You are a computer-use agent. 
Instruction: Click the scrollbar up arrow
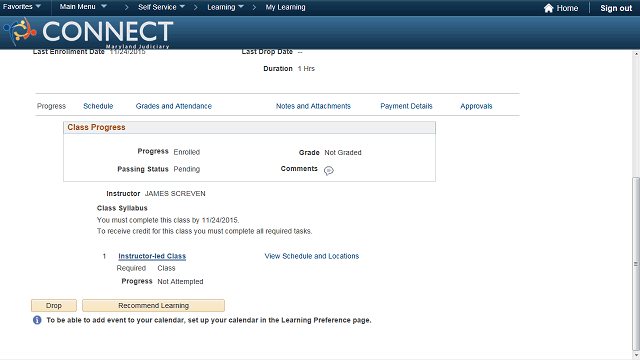tap(636, 53)
